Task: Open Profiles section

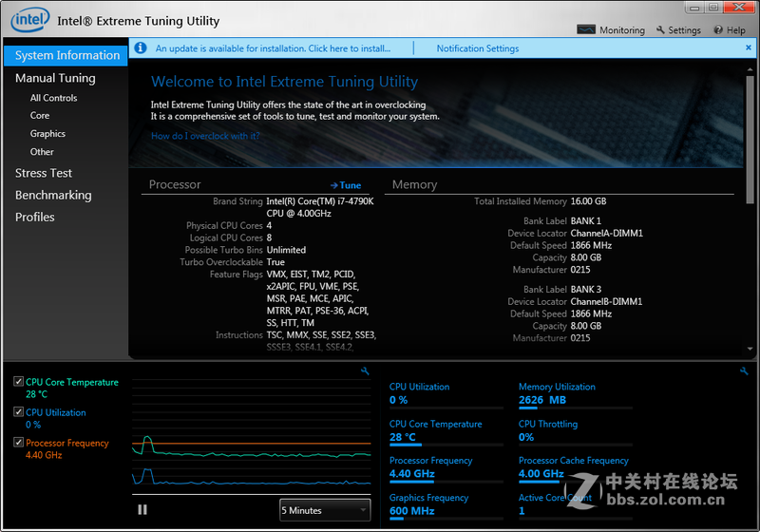Action: pos(34,217)
